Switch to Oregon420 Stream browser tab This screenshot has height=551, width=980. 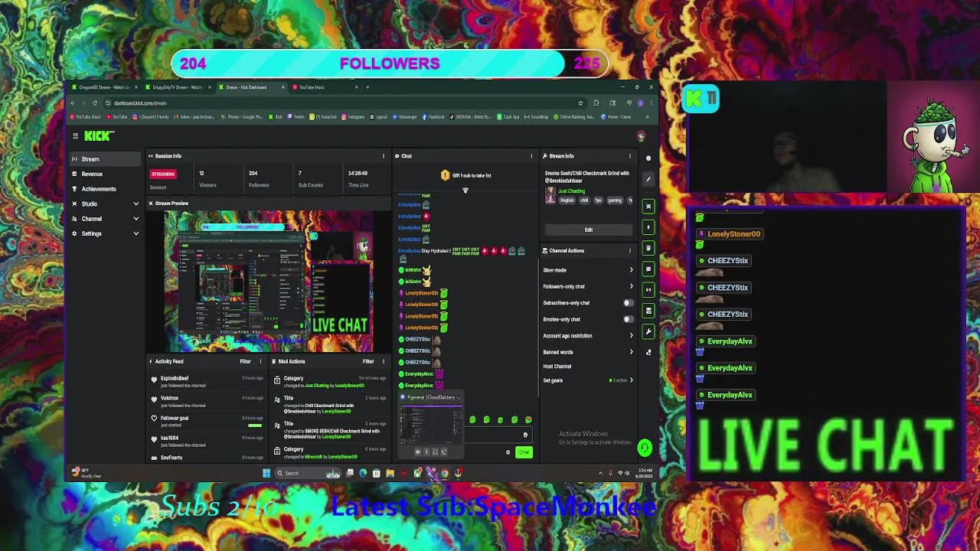pyautogui.click(x=105, y=87)
